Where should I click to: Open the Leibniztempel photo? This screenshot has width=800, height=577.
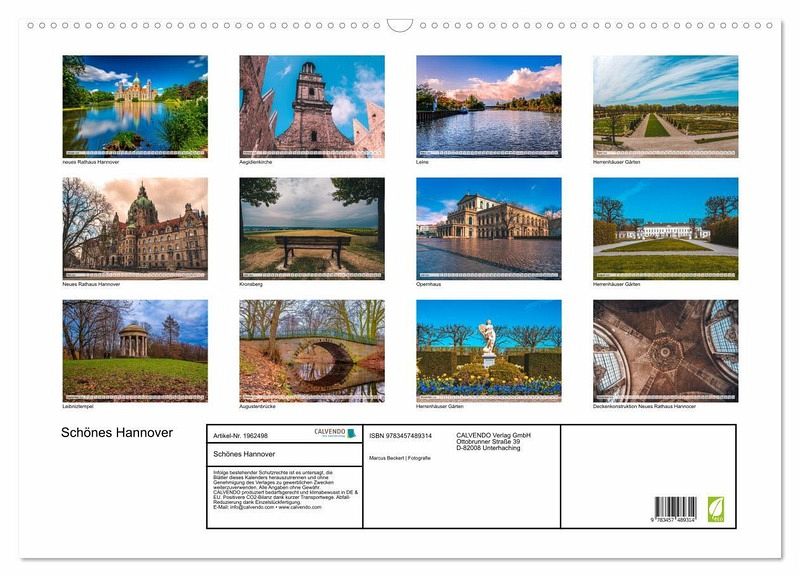pyautogui.click(x=135, y=351)
